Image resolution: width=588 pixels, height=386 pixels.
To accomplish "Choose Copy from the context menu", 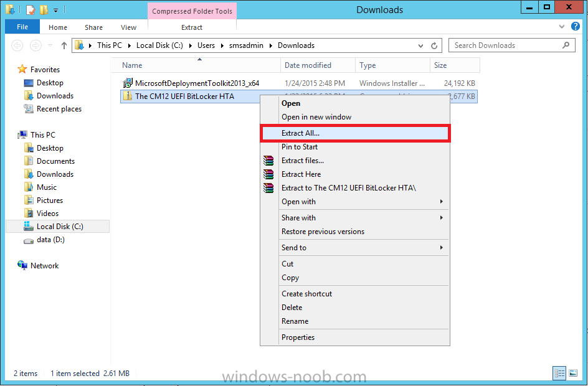I will click(x=355, y=278).
